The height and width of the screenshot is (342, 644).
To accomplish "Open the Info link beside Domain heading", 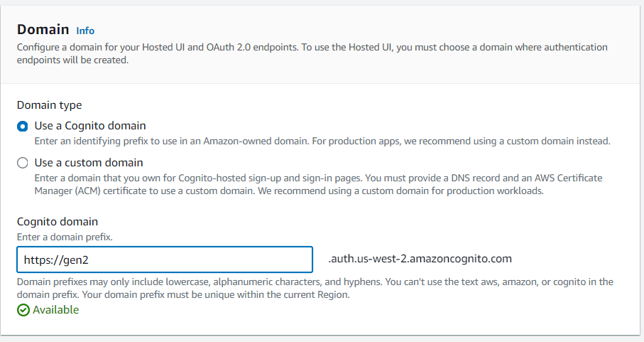I will point(85,31).
